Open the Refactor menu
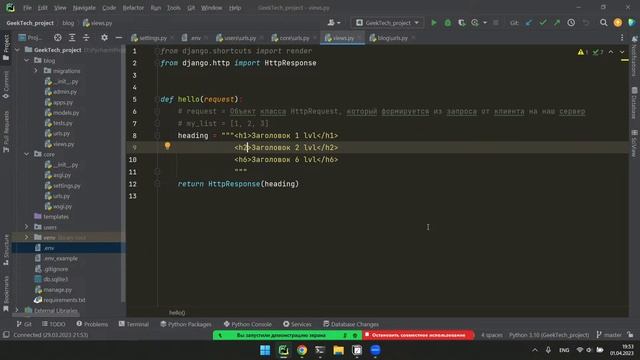 tap(133, 8)
